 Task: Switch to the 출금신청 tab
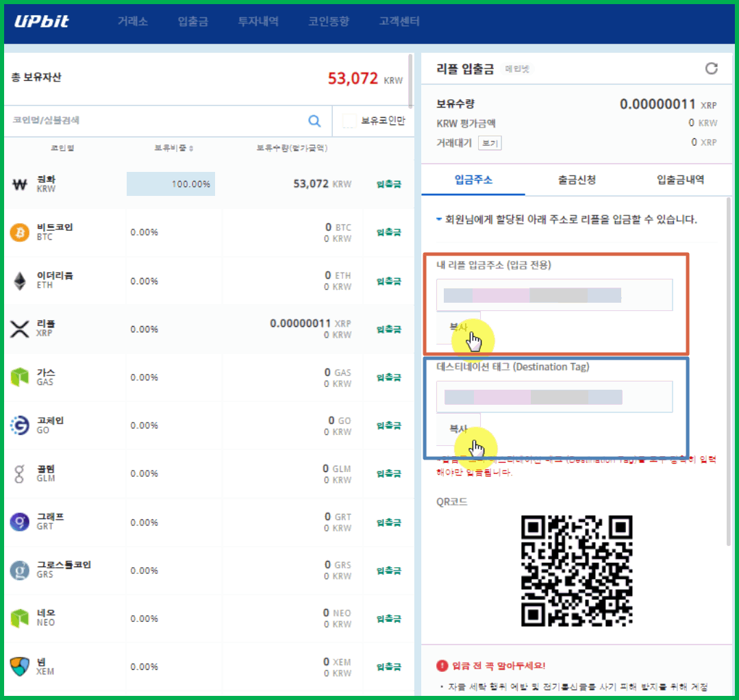(x=576, y=180)
